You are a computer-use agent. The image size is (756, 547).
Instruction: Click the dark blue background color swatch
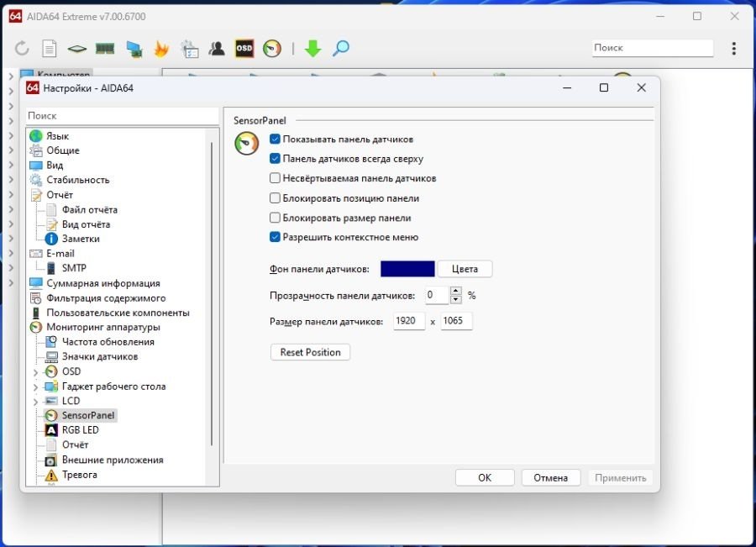pos(407,269)
